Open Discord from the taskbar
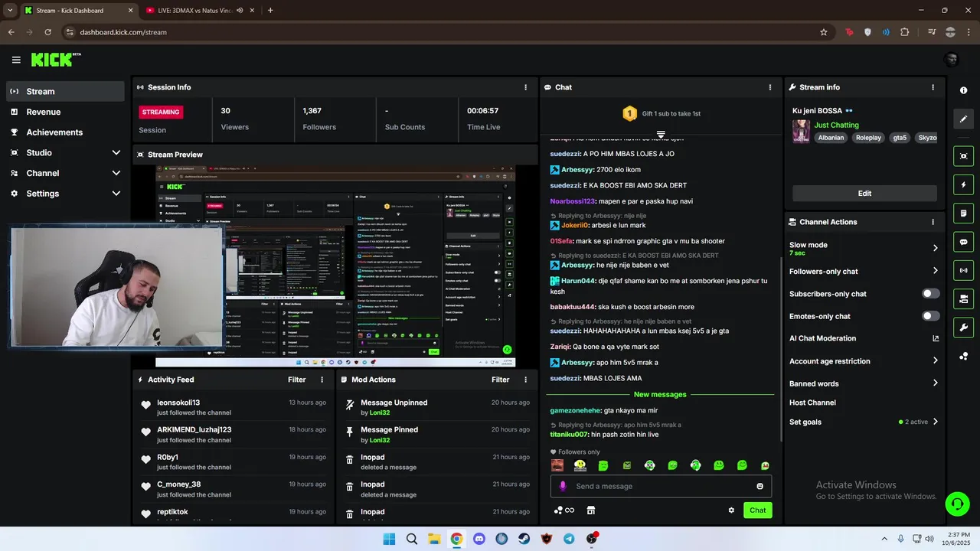980x551 pixels. click(x=479, y=539)
